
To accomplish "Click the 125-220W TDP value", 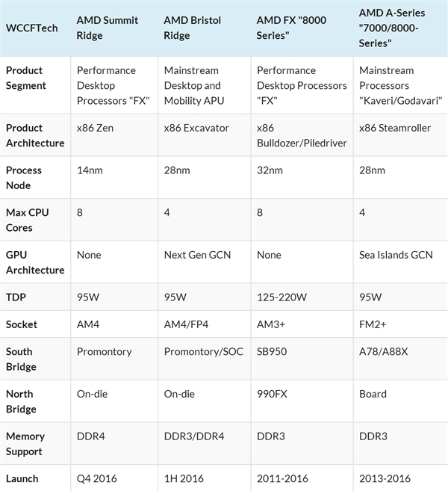I will pos(281,297).
